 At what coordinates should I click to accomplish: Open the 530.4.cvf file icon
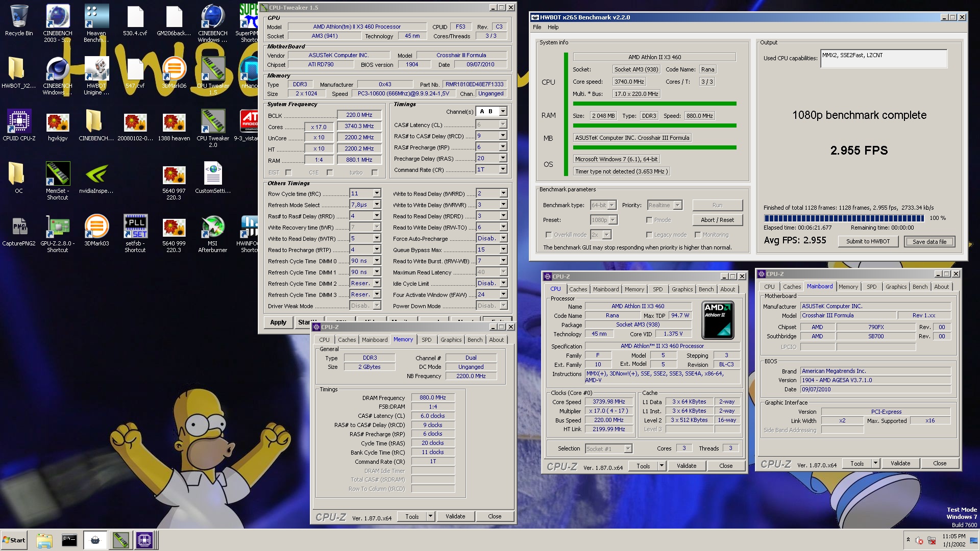(135, 20)
